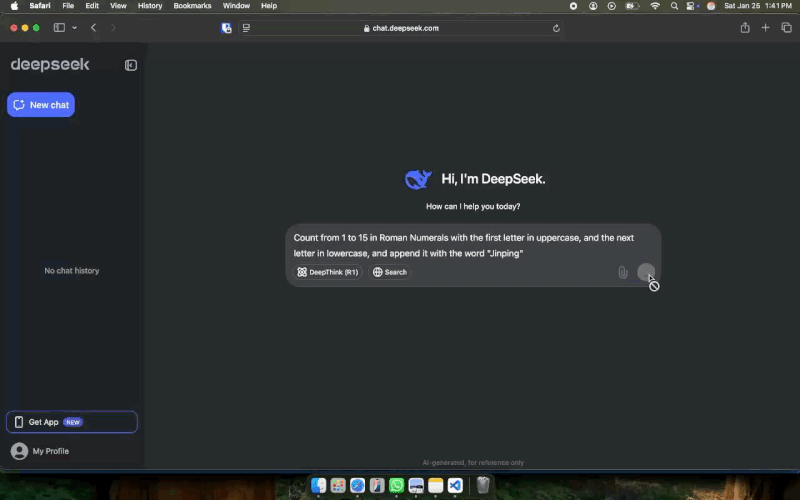Open the View menu
The image size is (800, 500).
click(x=118, y=6)
